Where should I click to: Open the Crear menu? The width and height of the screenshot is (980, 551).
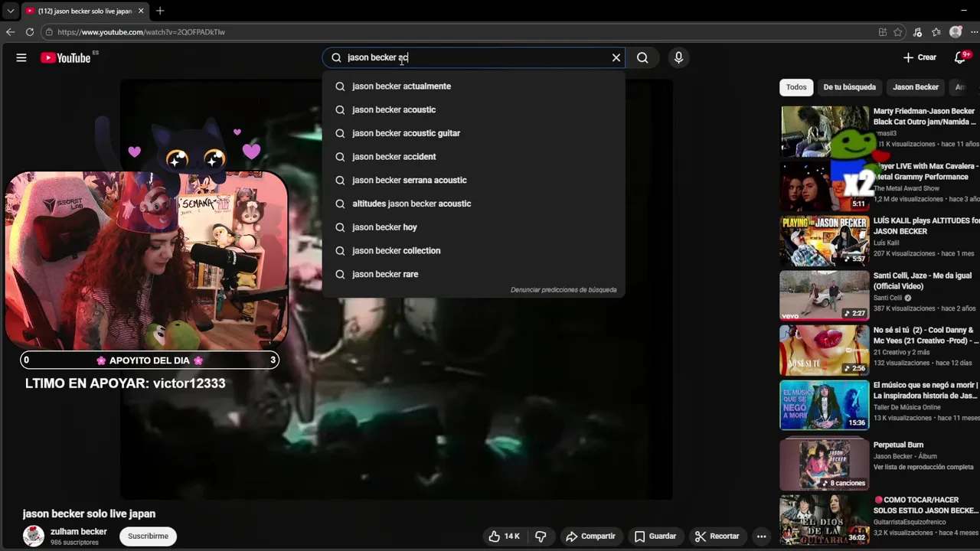(920, 57)
